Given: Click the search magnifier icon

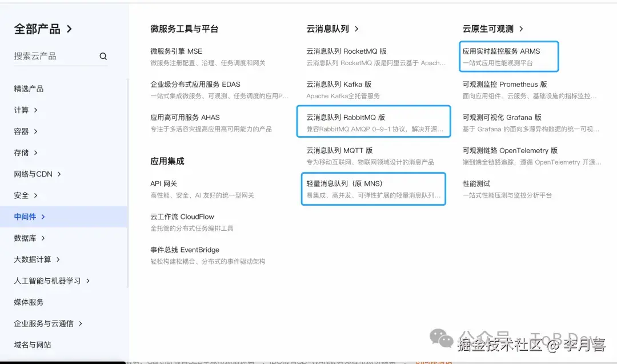Looking at the screenshot, I should (x=103, y=56).
